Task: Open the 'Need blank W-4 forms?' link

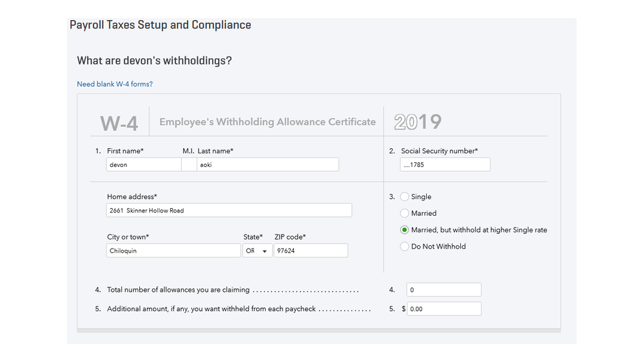Action: click(115, 84)
